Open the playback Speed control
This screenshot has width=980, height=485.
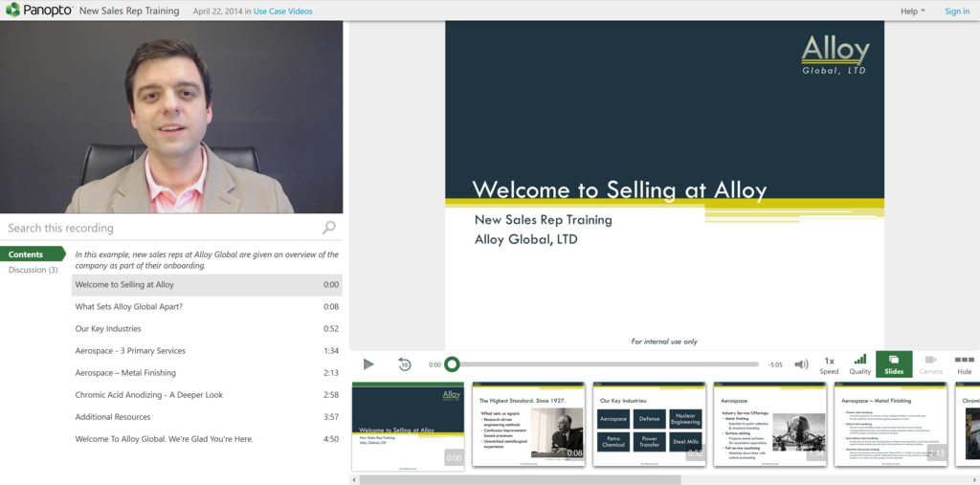(x=829, y=364)
